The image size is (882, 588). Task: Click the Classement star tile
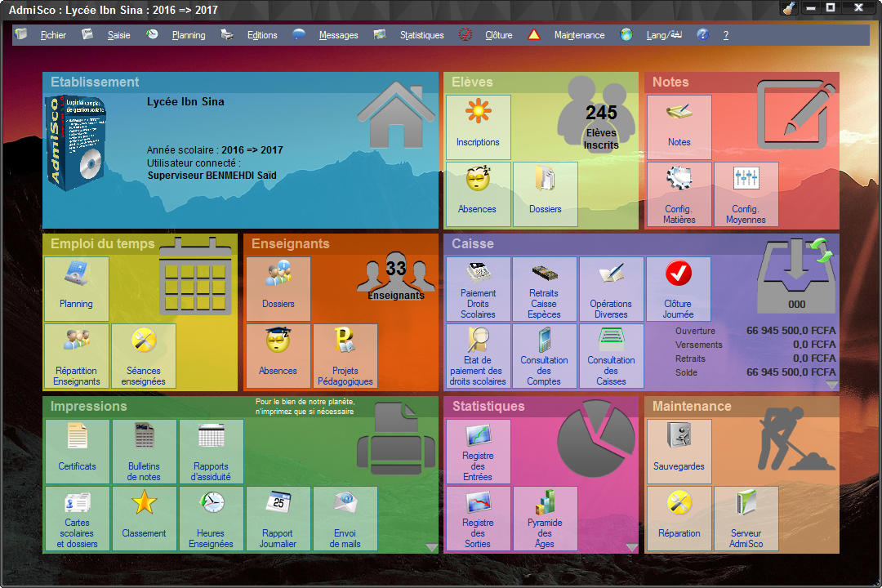144,519
